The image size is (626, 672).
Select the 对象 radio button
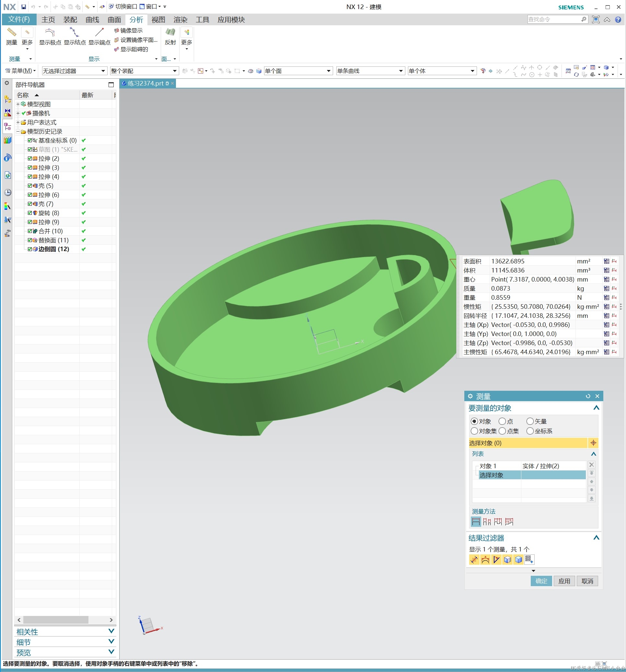[x=474, y=421]
